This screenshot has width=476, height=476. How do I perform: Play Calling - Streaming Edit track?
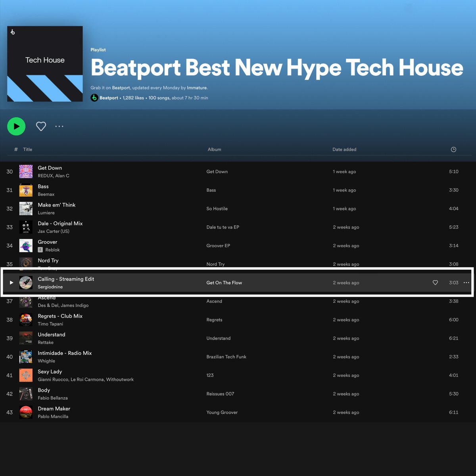pyautogui.click(x=12, y=283)
